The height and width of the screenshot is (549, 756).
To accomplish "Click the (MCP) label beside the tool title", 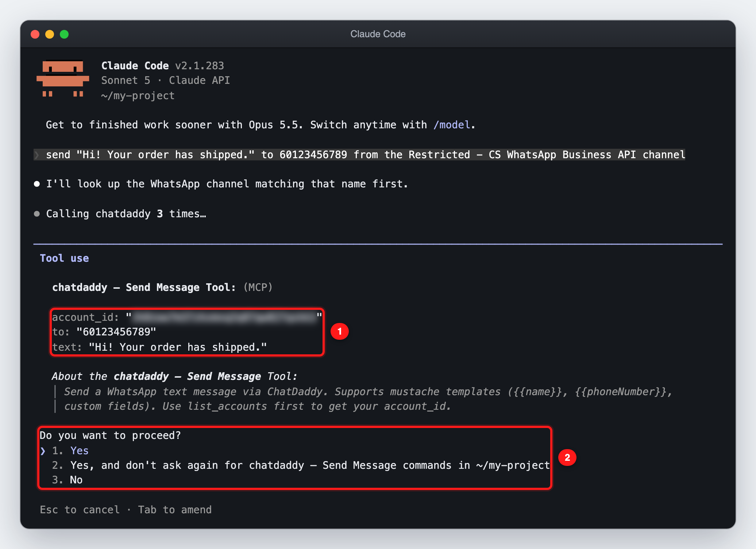I will point(258,287).
